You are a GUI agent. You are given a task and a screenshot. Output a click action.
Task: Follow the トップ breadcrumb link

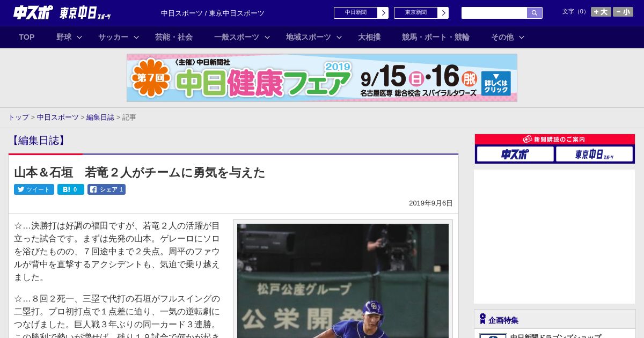(18, 117)
